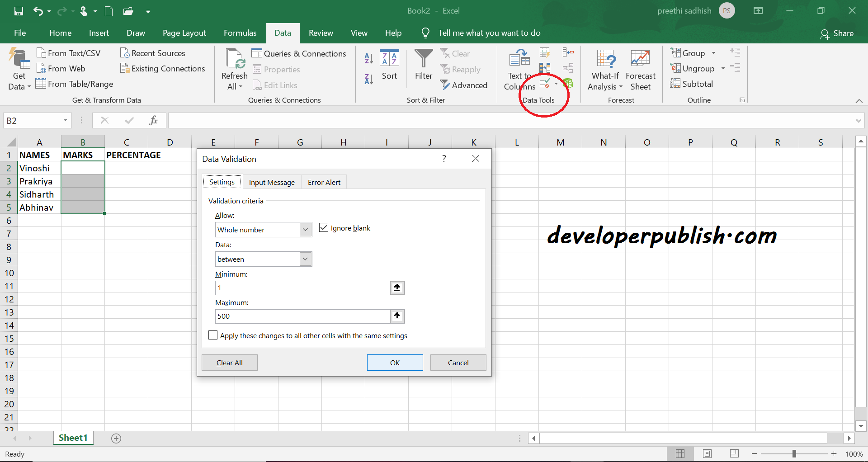Viewport: 868px width, 462px height.
Task: Click the Filter icon
Action: tap(423, 66)
